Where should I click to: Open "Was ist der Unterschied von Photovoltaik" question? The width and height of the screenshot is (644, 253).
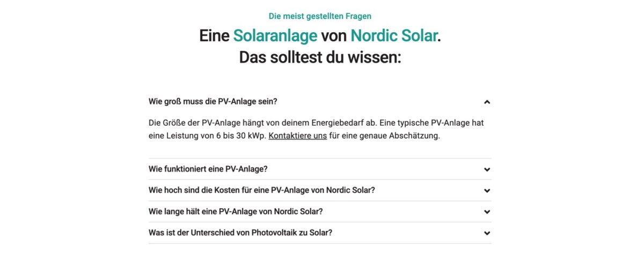click(x=240, y=233)
